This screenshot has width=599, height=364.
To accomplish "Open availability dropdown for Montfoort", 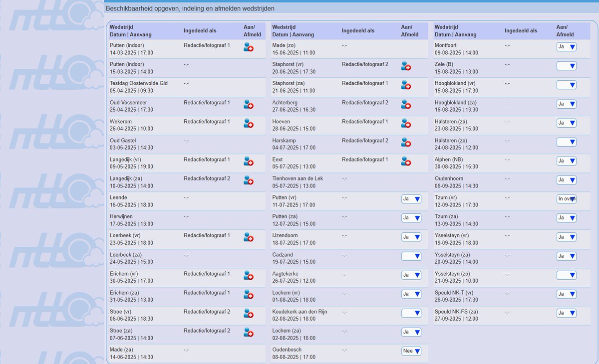I will [567, 47].
